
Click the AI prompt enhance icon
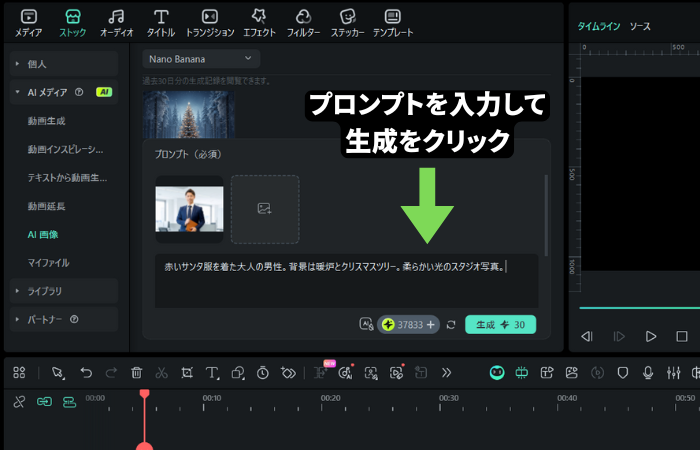(367, 324)
